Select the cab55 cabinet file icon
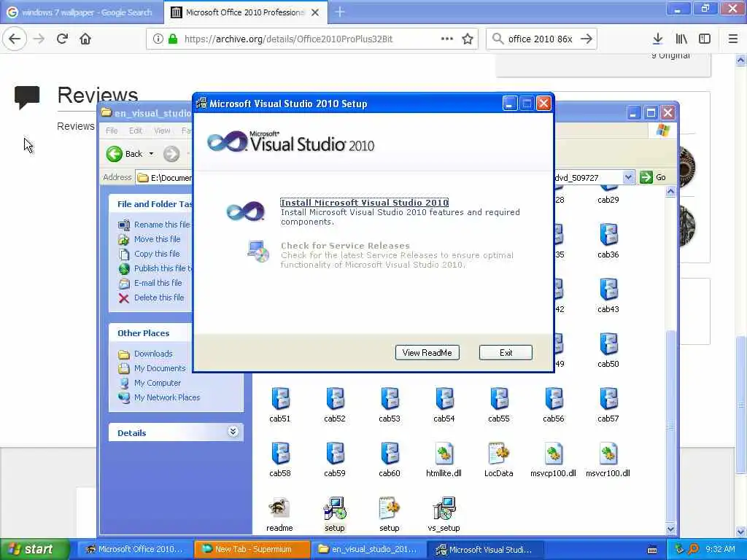The image size is (747, 560). 499,399
